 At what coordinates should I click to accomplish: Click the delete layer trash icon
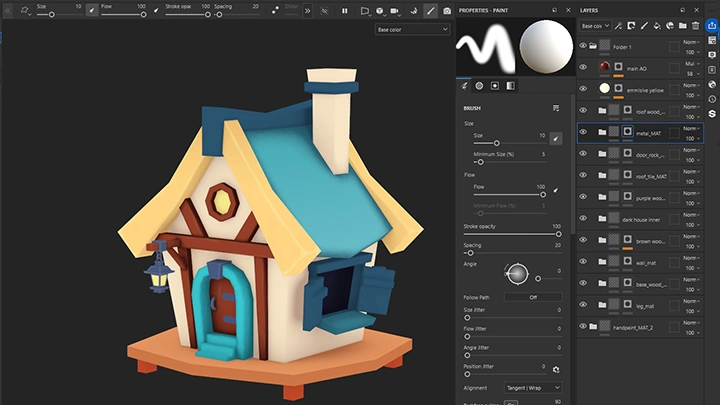pos(696,25)
